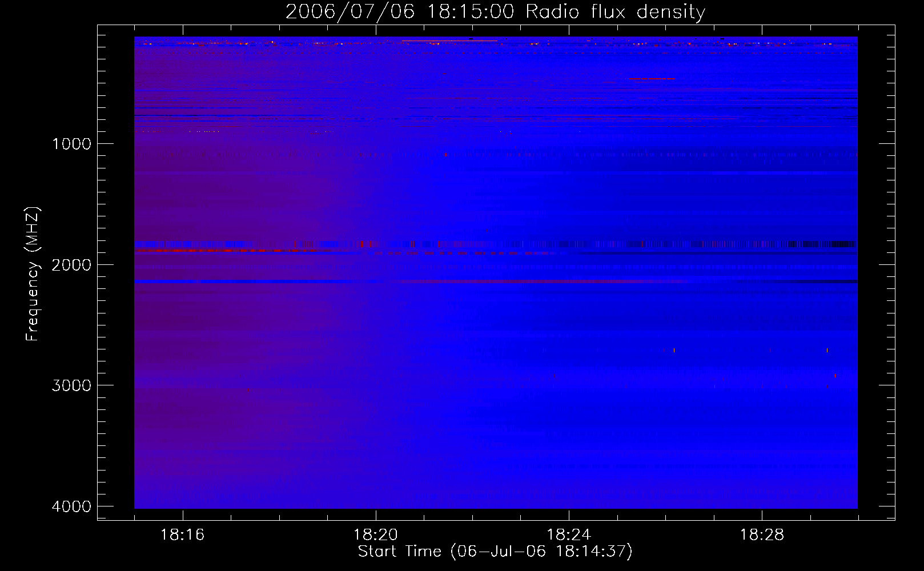Image resolution: width=924 pixels, height=571 pixels.
Task: Click the 18:28 time tick label
Action: [762, 535]
